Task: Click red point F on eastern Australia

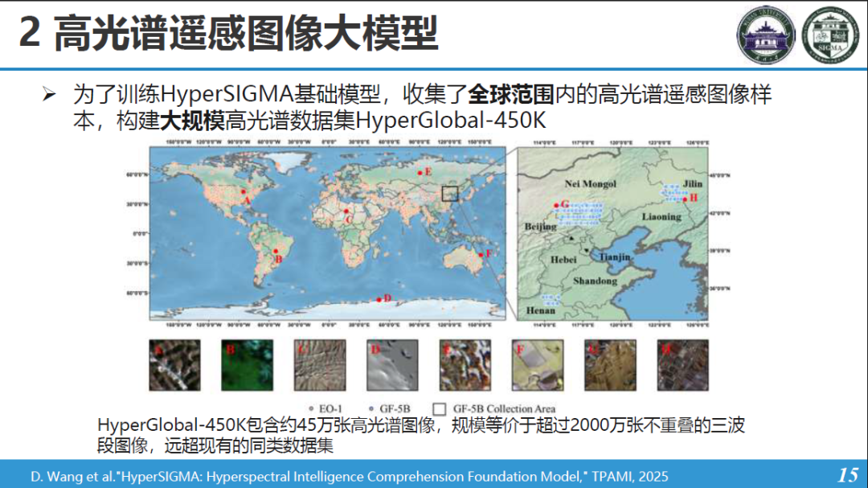Action: pos(481,255)
